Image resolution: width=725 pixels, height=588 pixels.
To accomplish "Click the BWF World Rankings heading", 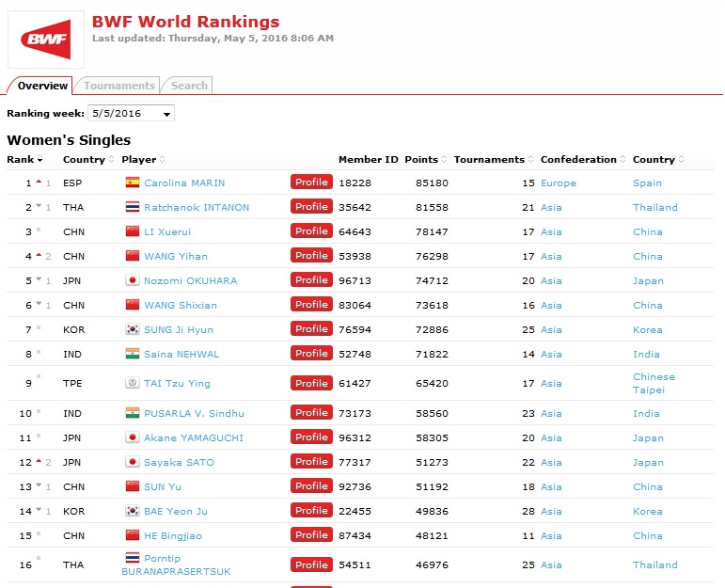I will [185, 22].
